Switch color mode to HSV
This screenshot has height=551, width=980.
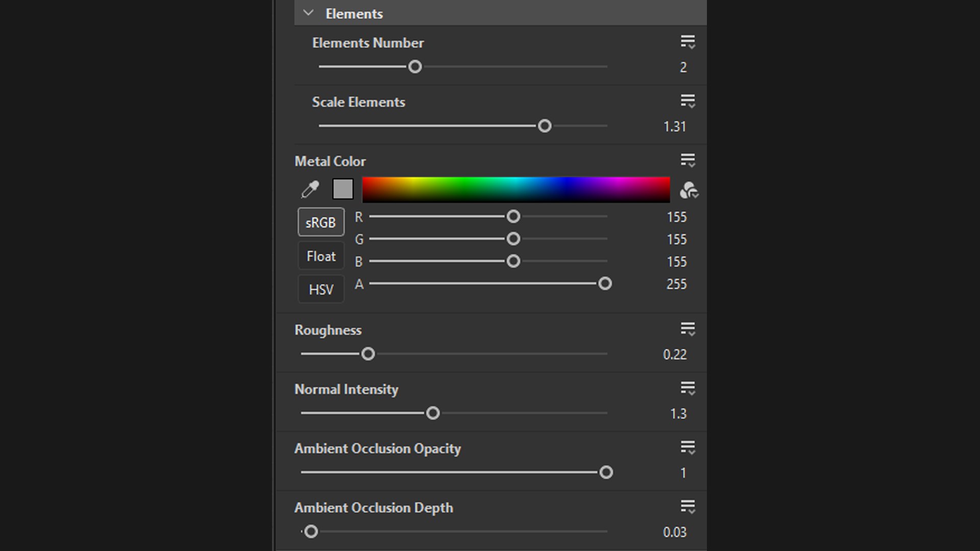(x=321, y=289)
